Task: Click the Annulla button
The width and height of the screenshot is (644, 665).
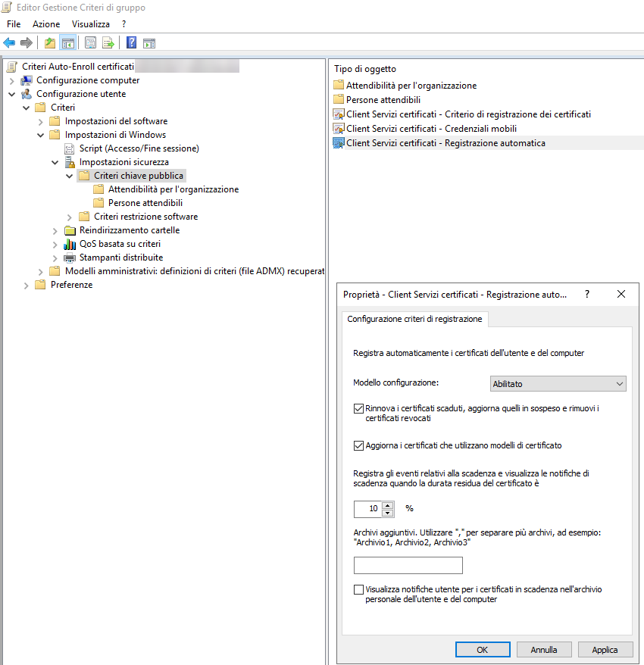Action: pos(544,650)
